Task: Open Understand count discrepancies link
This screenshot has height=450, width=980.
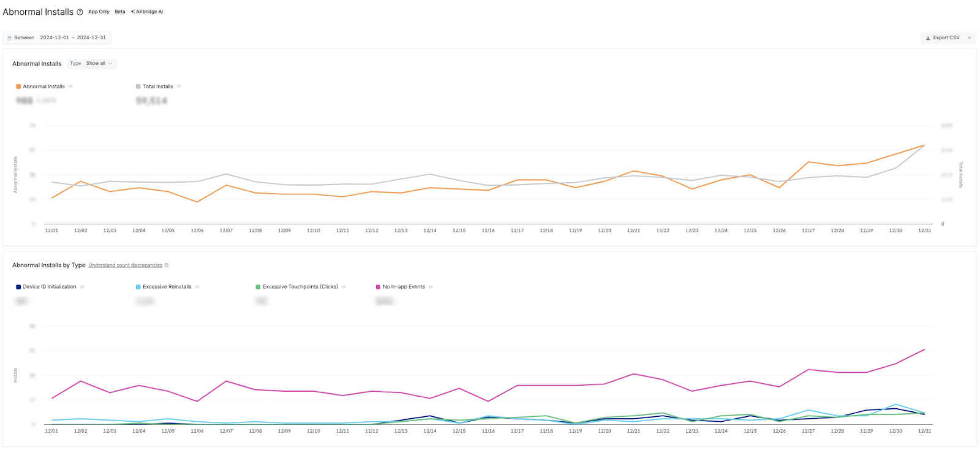Action: [x=125, y=265]
